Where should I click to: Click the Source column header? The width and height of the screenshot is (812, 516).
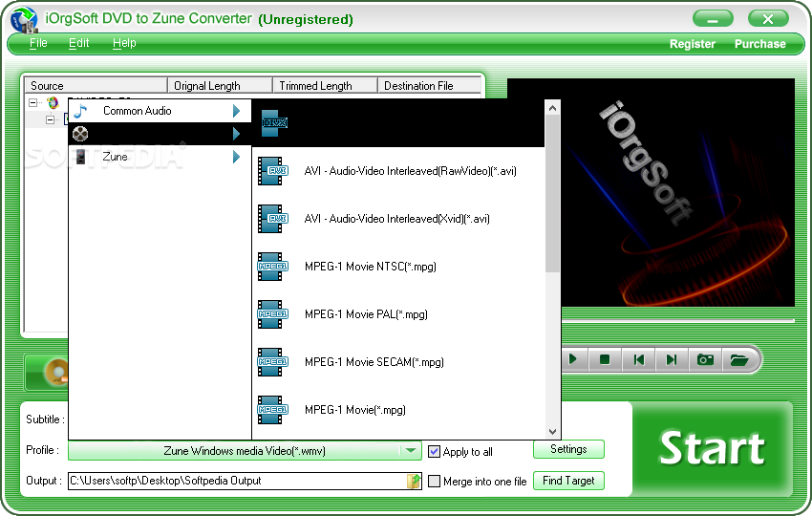(x=96, y=85)
